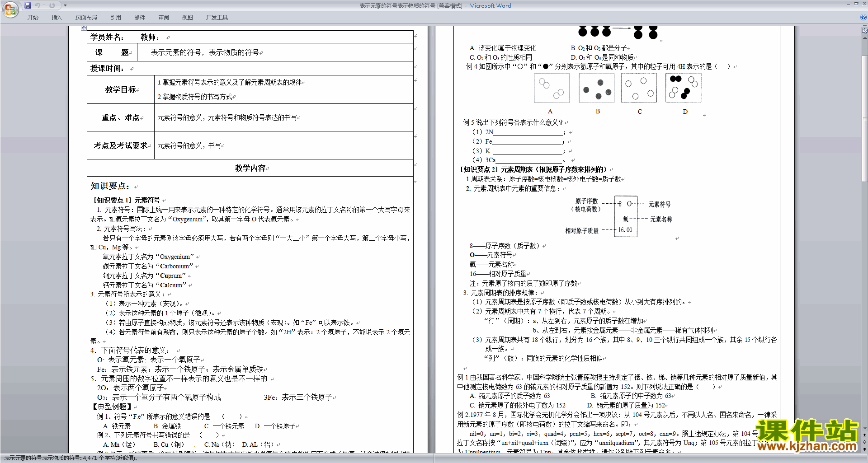This screenshot has width=868, height=463.
Task: Click the oxygen element box diagram
Action: click(626, 216)
